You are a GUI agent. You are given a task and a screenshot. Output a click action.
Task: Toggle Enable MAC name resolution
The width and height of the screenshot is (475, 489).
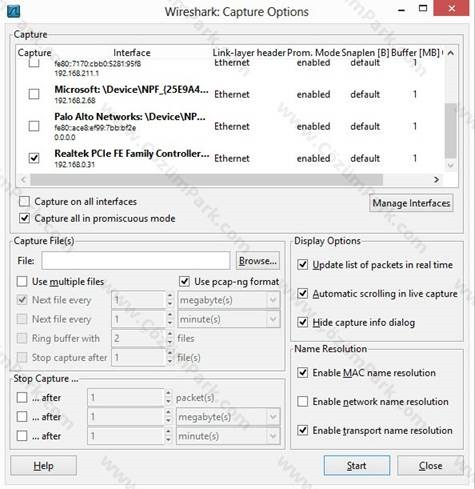[302, 372]
